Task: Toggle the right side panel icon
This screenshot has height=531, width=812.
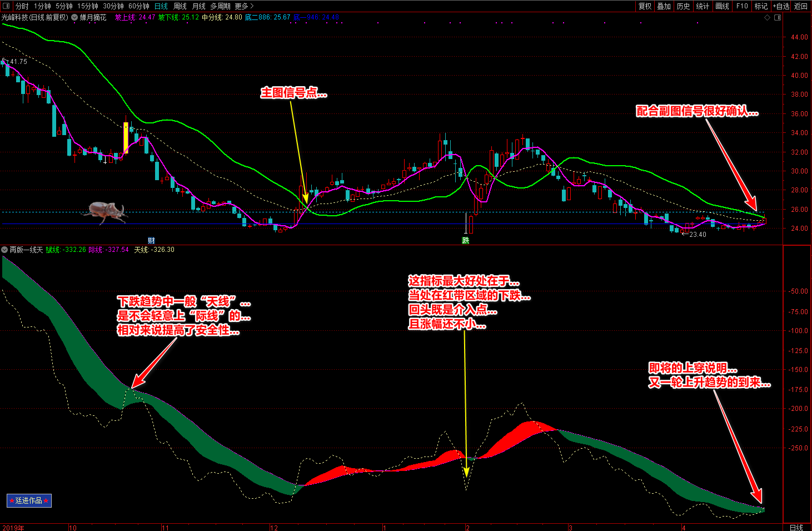Action: click(x=778, y=17)
